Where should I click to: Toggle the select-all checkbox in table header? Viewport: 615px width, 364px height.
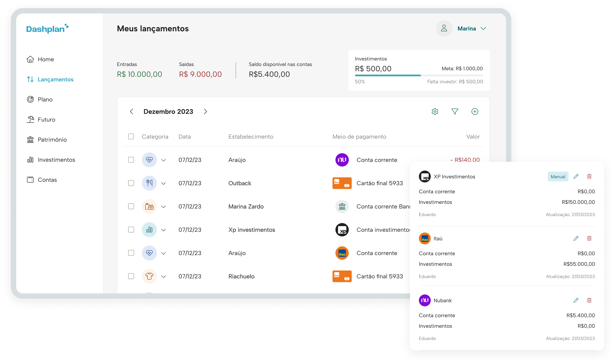pos(131,137)
